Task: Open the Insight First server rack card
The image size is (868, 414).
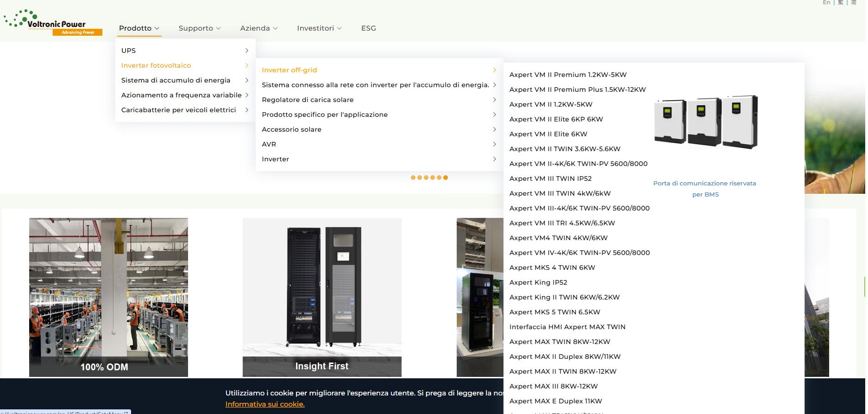Action: tap(322, 297)
